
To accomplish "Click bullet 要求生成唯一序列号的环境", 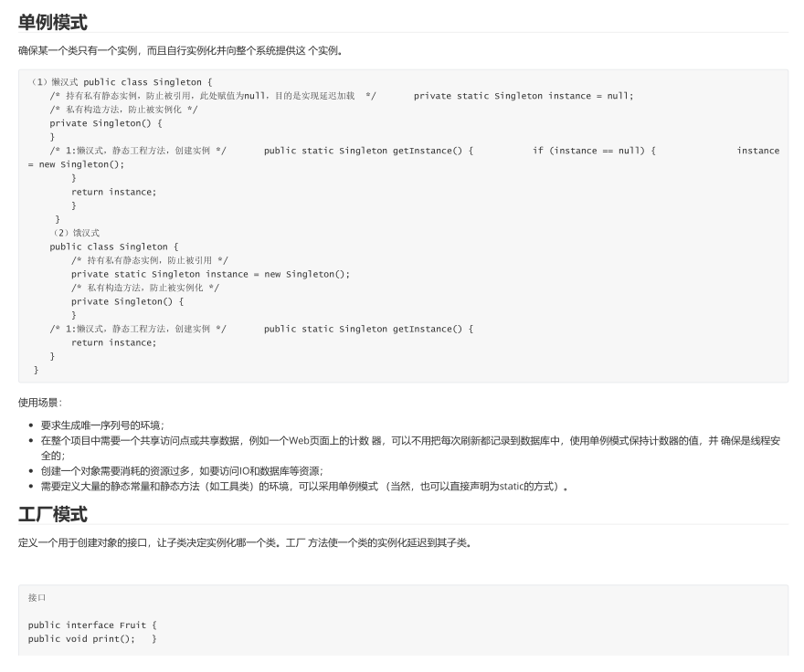I will [x=102, y=425].
